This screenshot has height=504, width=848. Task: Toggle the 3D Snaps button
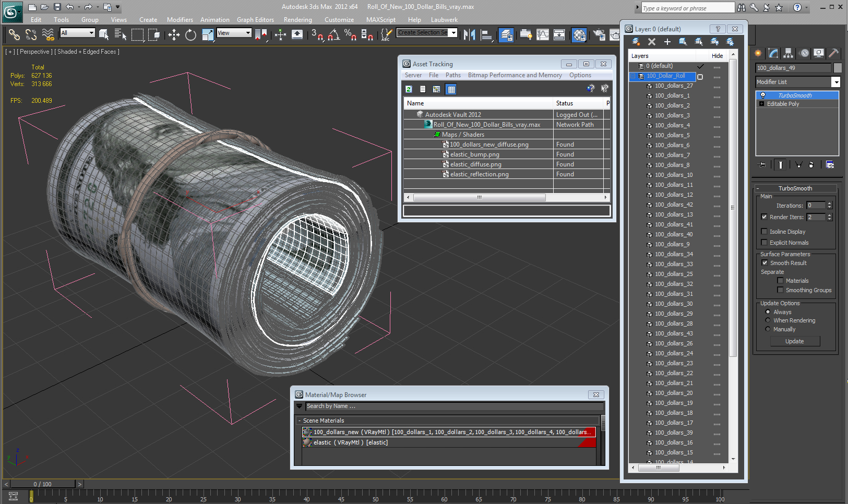317,35
